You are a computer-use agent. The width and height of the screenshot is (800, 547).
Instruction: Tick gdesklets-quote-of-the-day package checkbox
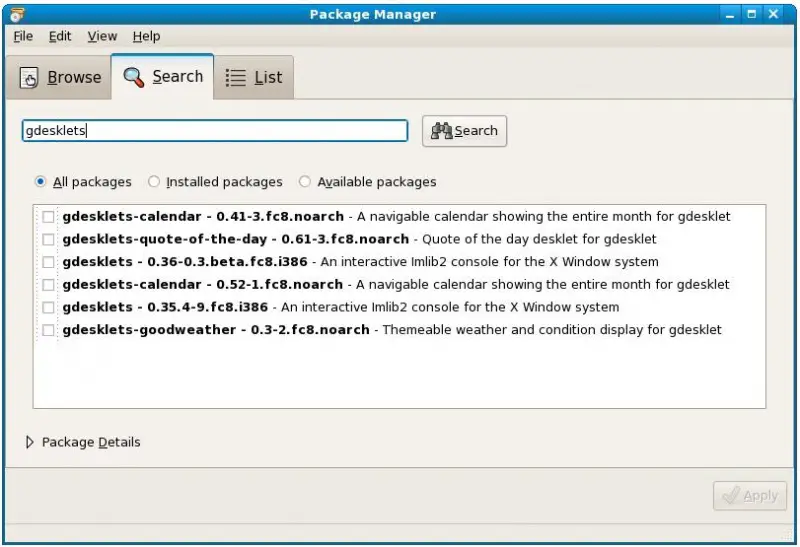48,240
